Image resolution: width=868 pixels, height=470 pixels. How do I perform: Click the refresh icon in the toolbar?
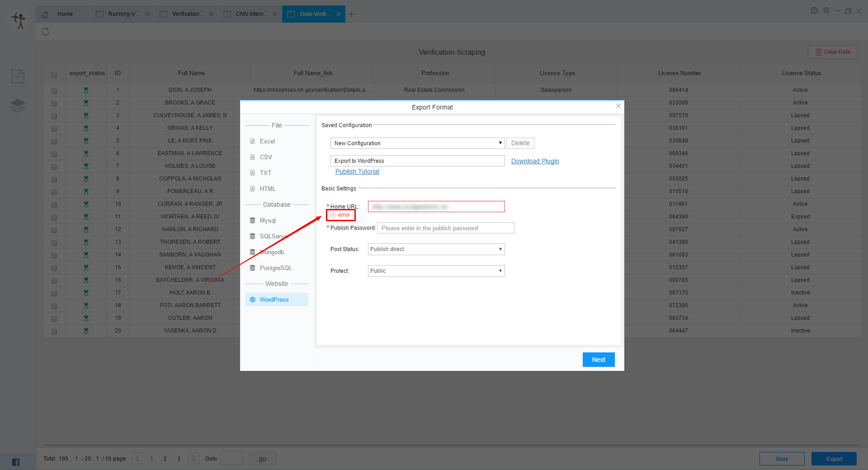pos(45,32)
